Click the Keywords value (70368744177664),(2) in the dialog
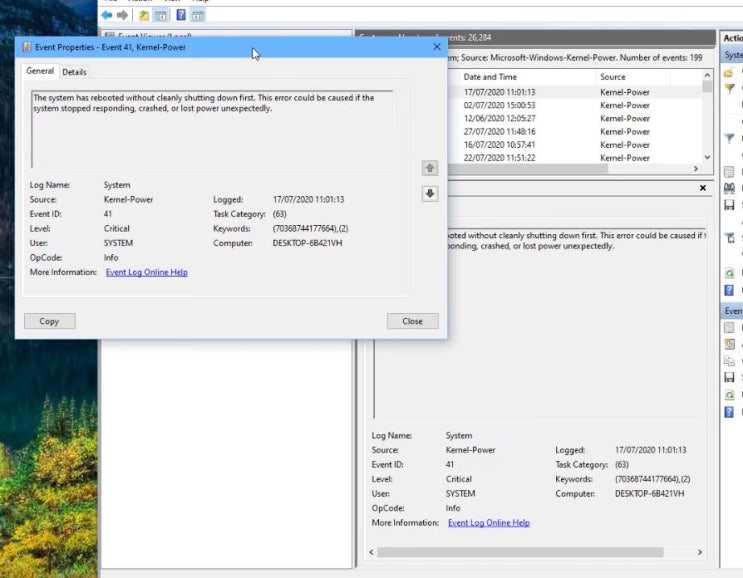The image size is (743, 578). pyautogui.click(x=310, y=228)
